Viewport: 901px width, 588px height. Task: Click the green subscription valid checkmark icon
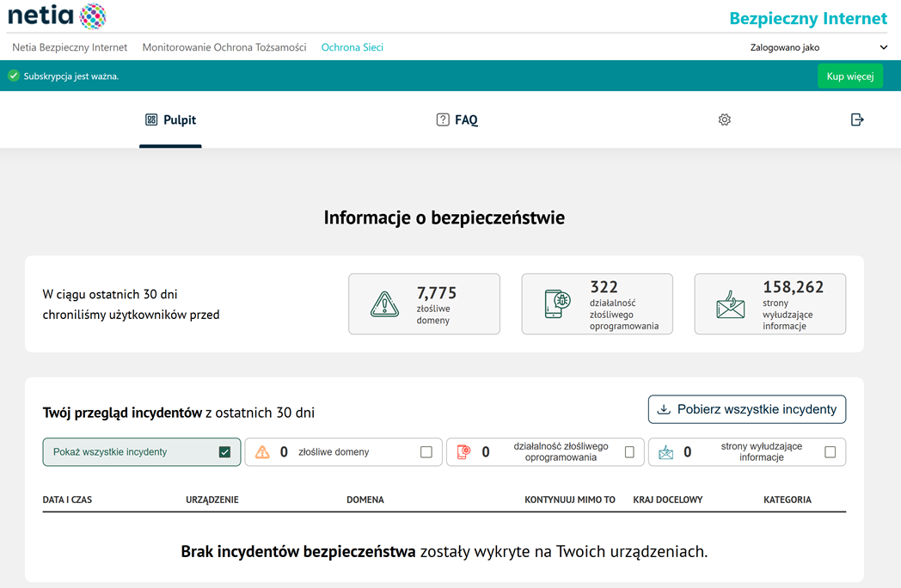tap(14, 76)
